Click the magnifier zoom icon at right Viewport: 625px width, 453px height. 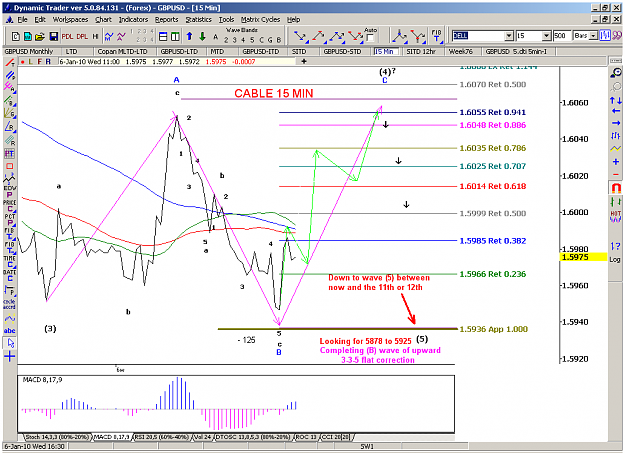(616, 73)
